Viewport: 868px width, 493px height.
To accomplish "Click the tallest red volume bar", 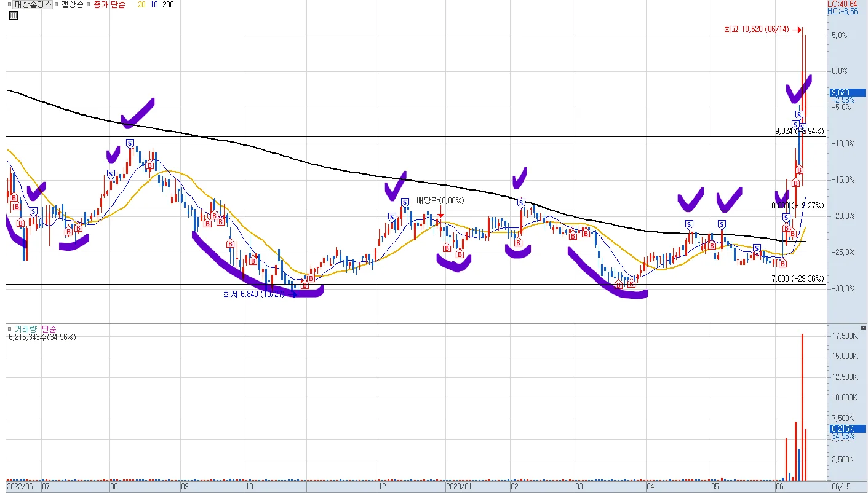I will coord(802,407).
